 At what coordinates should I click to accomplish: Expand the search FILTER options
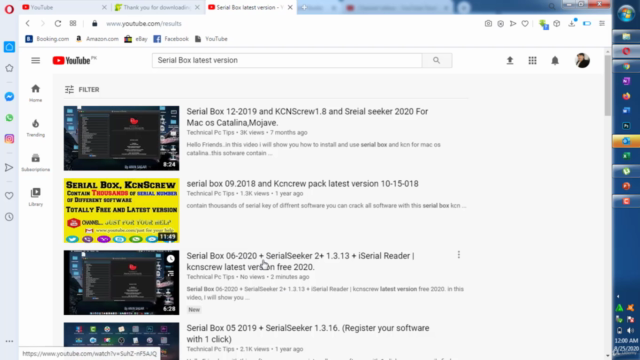click(x=82, y=89)
